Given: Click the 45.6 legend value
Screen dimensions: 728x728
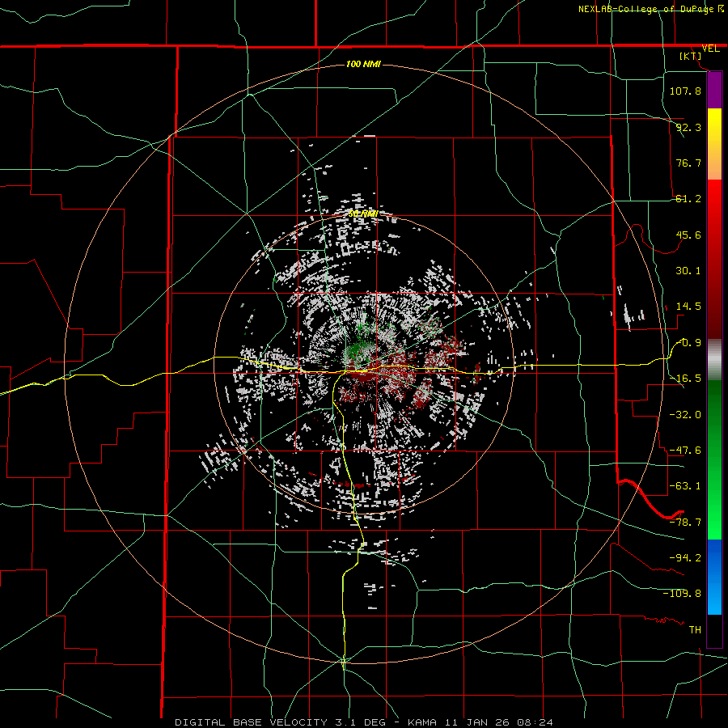Looking at the screenshot, I should pyautogui.click(x=688, y=235).
